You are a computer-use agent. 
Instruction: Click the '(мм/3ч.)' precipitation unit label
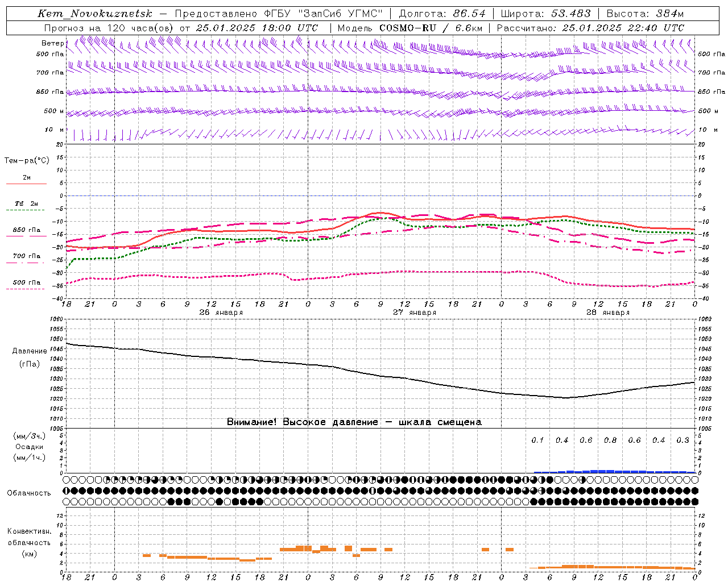30,436
